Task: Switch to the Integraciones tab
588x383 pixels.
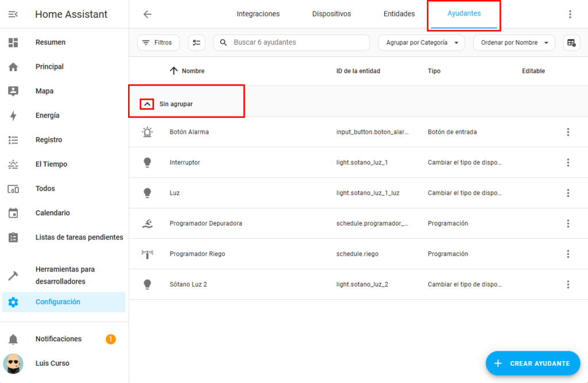Action: (x=258, y=14)
